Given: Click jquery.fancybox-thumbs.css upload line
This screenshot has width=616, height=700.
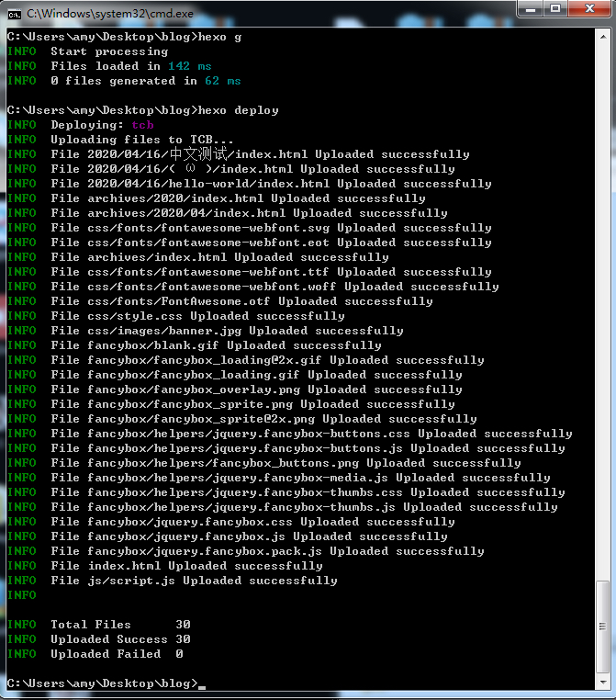Looking at the screenshot, I should 286,493.
